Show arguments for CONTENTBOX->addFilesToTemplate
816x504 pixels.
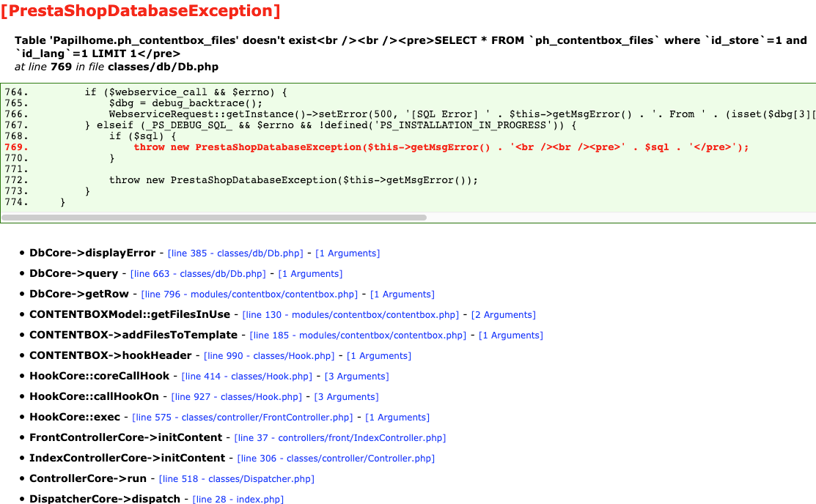click(510, 336)
